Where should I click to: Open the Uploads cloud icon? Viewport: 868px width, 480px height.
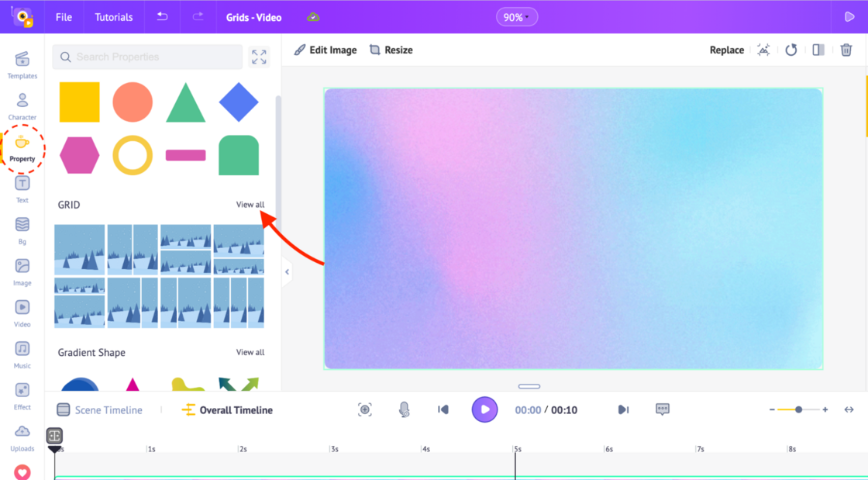pos(22,437)
